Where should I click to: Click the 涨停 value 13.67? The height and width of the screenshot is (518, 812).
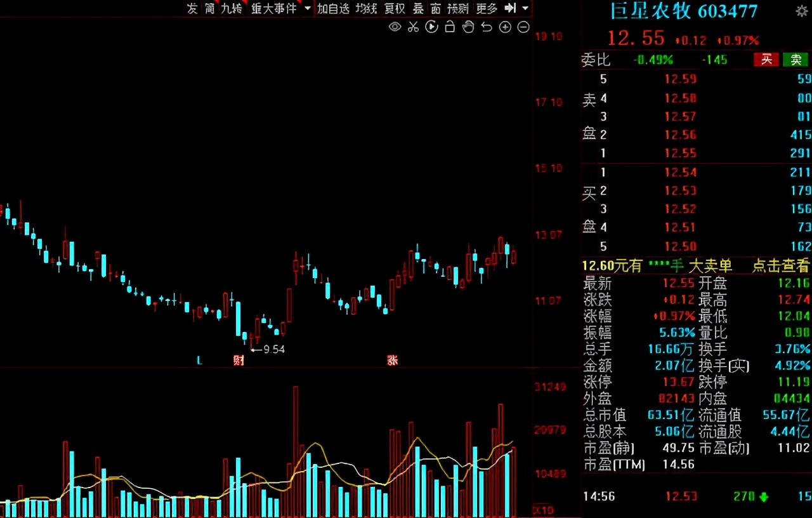(679, 382)
